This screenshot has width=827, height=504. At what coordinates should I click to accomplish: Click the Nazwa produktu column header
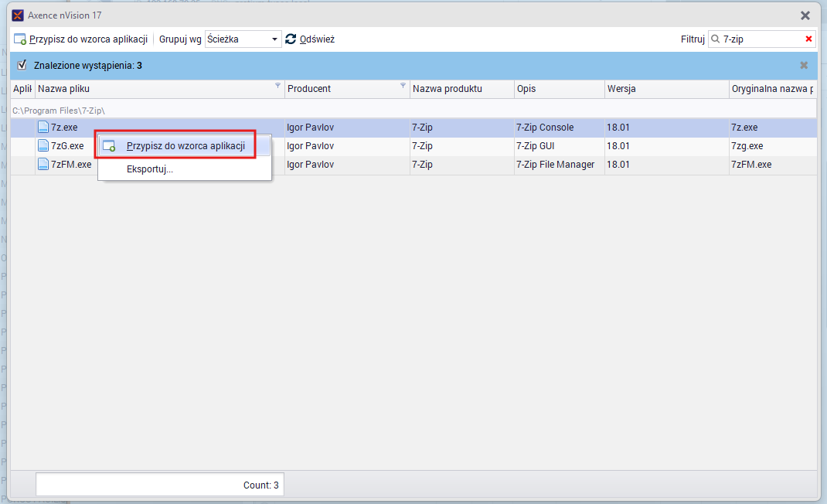click(x=461, y=89)
